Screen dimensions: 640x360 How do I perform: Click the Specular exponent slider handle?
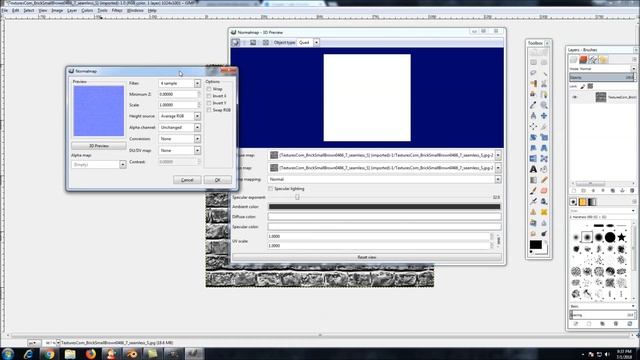coord(297,197)
